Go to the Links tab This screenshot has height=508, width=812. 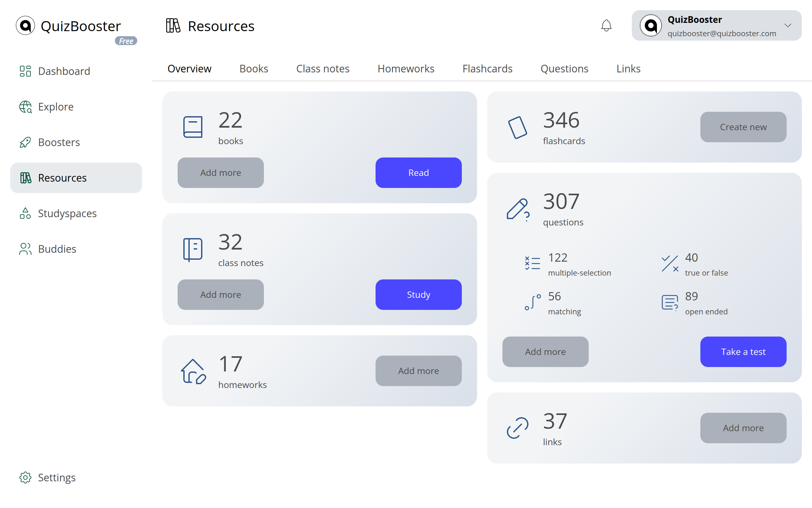[628, 69]
